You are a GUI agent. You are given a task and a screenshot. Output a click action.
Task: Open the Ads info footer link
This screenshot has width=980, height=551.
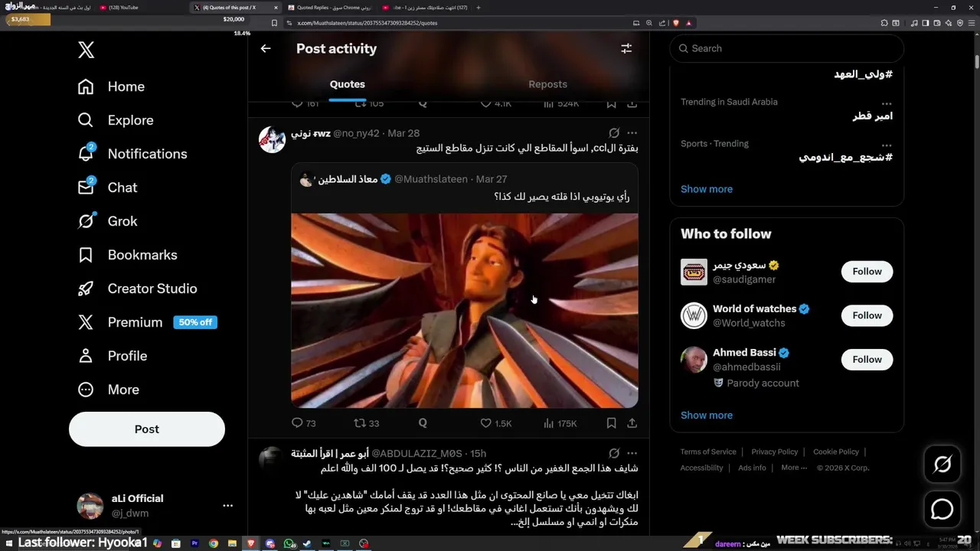[752, 468]
